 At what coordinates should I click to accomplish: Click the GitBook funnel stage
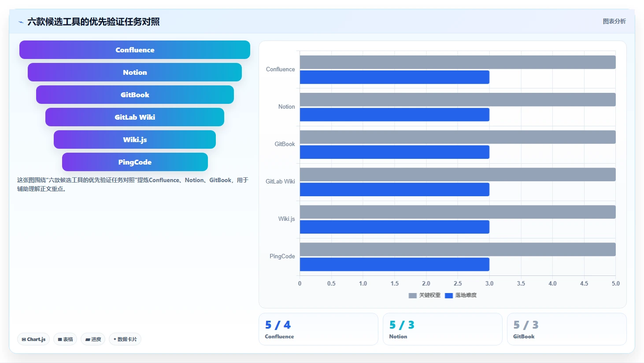(x=135, y=95)
